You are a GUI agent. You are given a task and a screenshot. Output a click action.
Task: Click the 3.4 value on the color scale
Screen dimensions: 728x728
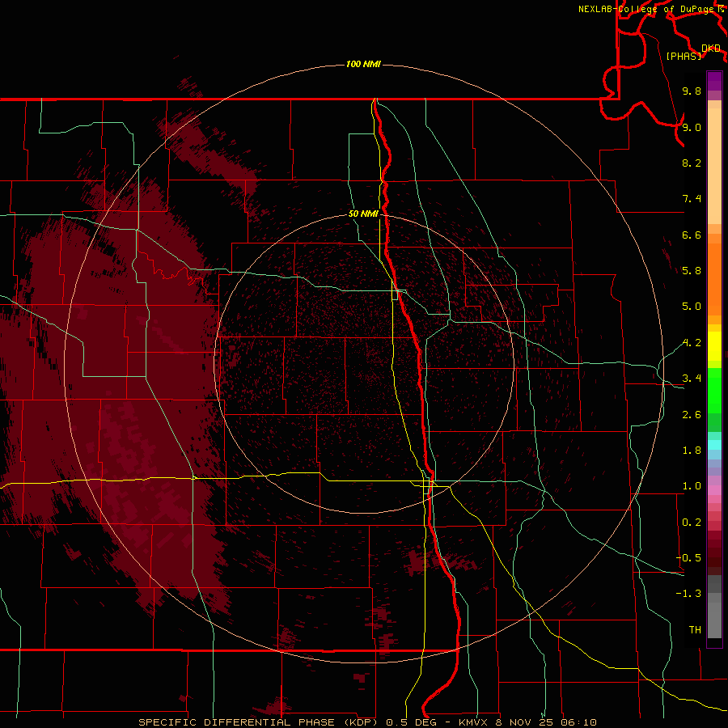point(692,379)
